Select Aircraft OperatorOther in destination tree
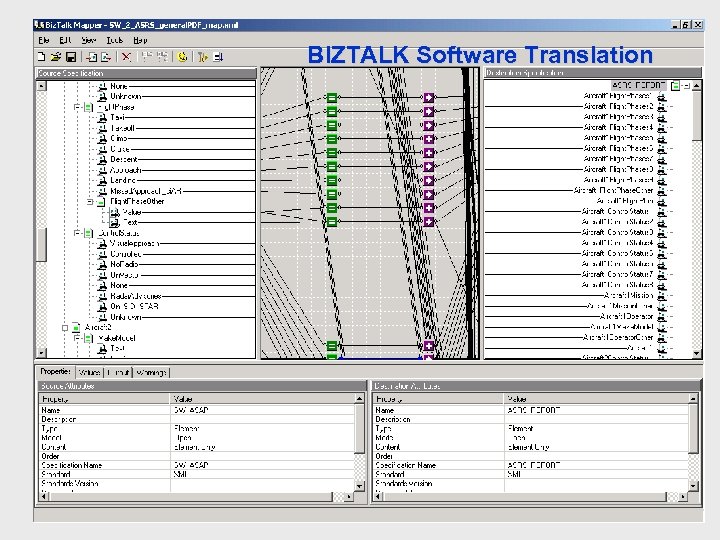Image resolution: width=720 pixels, height=540 pixels. pos(618,337)
